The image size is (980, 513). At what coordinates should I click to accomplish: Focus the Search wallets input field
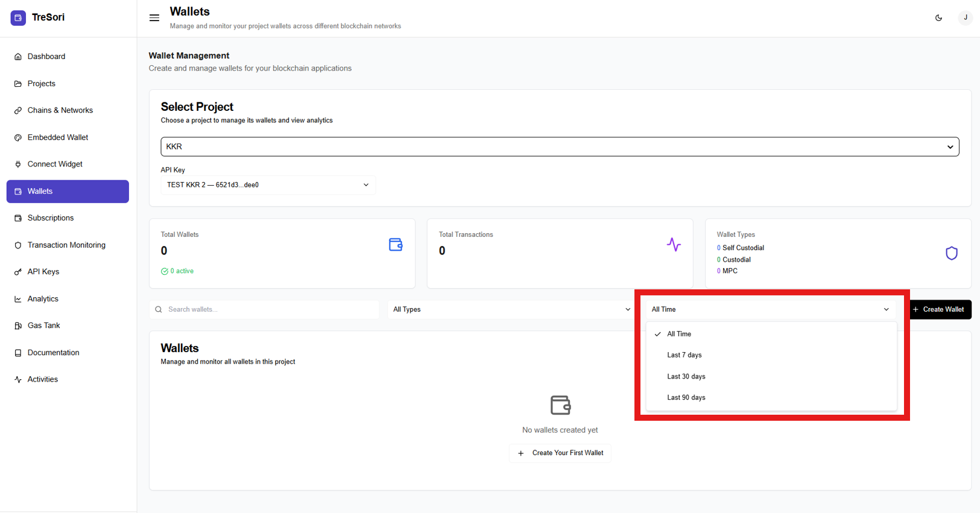point(270,310)
